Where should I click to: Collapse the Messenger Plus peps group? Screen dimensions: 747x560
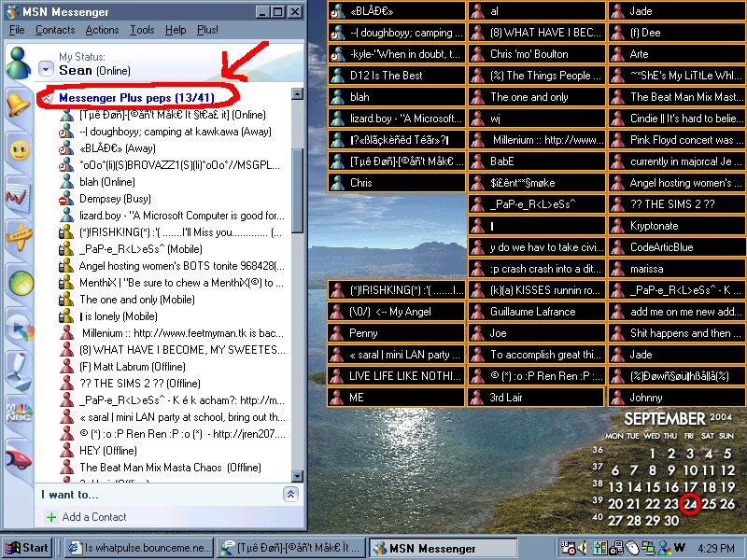pos(48,98)
